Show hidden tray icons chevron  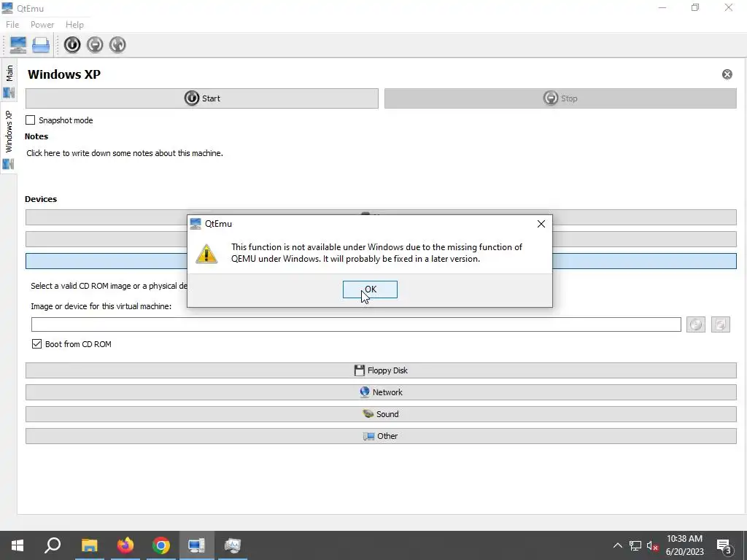pos(617,545)
